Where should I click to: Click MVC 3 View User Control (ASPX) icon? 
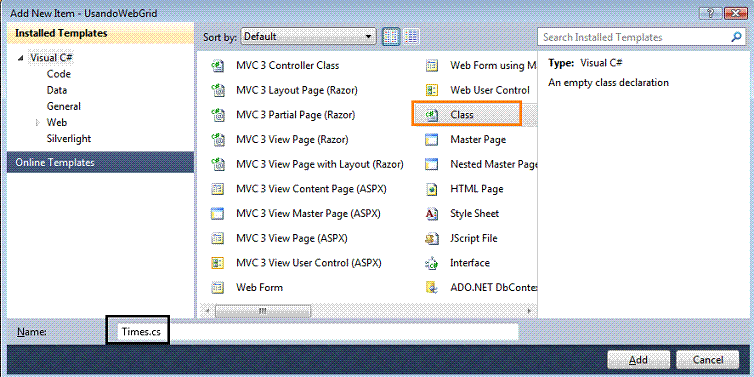[x=218, y=263]
